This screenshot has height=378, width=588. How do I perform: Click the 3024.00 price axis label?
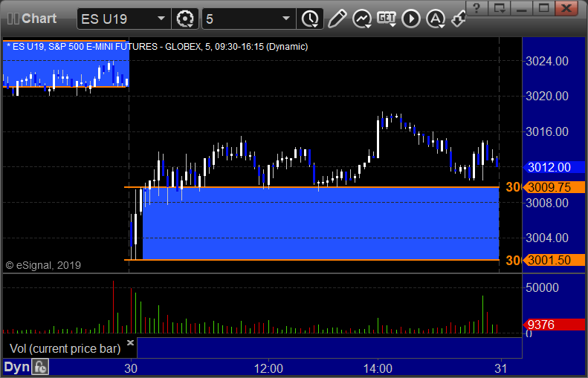point(547,61)
